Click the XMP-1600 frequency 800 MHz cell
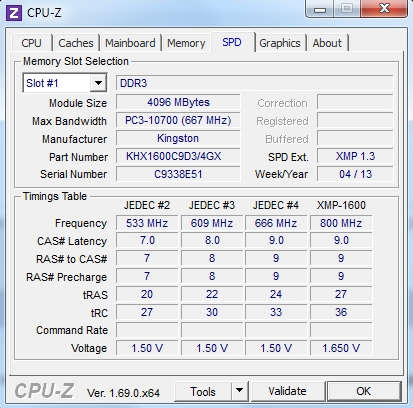Screen dimensions: 413x408 pyautogui.click(x=341, y=223)
